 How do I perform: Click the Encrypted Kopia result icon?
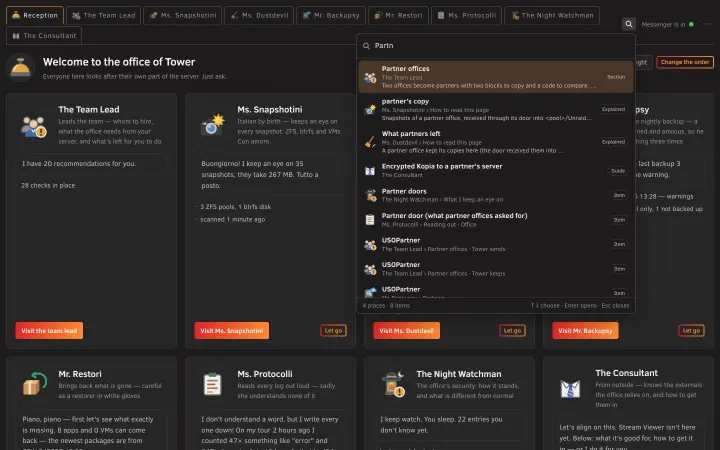370,171
